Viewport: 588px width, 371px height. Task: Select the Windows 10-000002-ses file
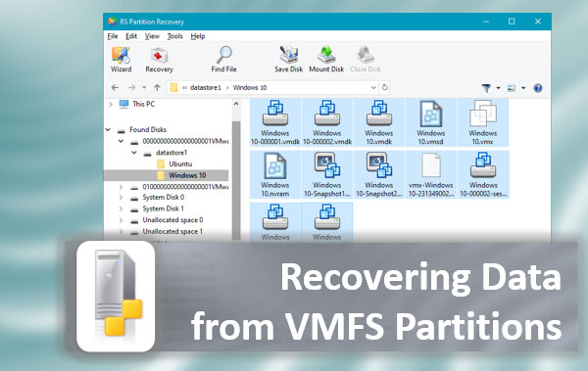[483, 174]
